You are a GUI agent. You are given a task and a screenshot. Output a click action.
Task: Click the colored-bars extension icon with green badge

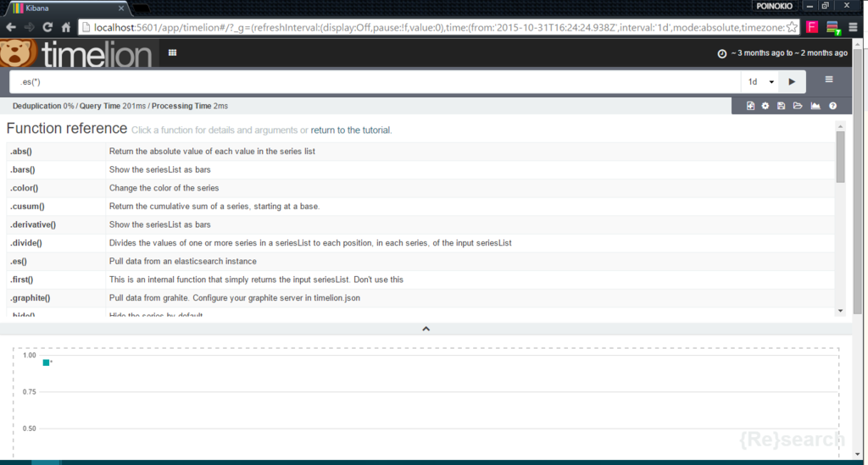click(x=832, y=28)
